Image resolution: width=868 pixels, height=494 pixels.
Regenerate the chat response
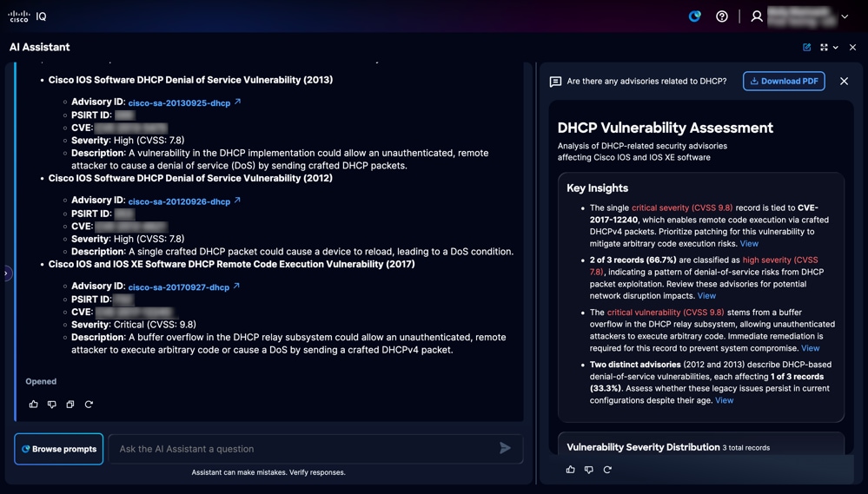(89, 405)
